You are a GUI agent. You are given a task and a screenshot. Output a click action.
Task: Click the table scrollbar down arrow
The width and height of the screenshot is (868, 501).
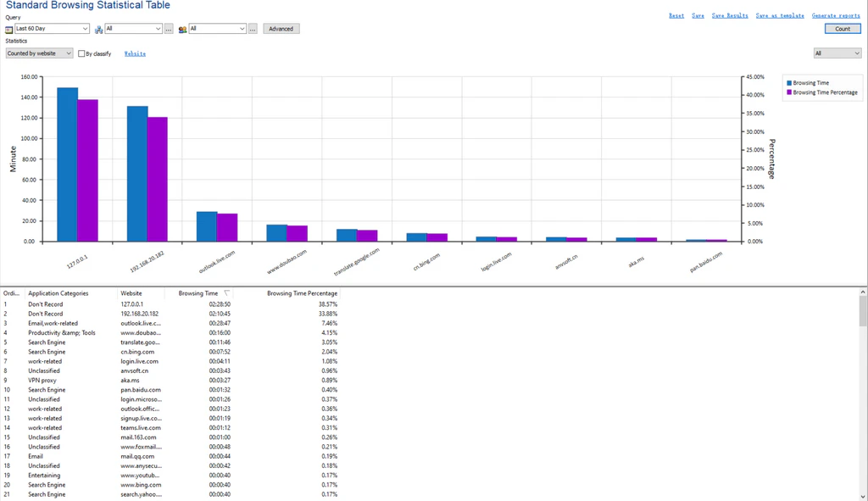point(863,497)
